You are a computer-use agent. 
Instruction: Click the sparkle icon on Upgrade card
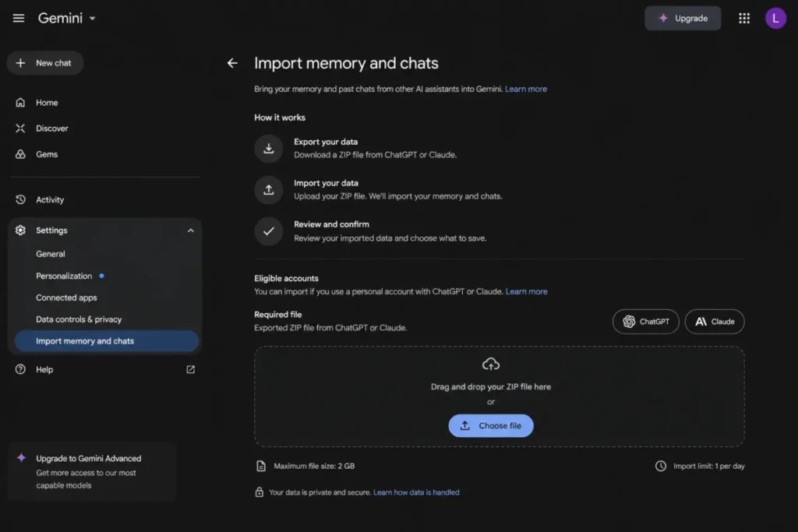point(21,458)
